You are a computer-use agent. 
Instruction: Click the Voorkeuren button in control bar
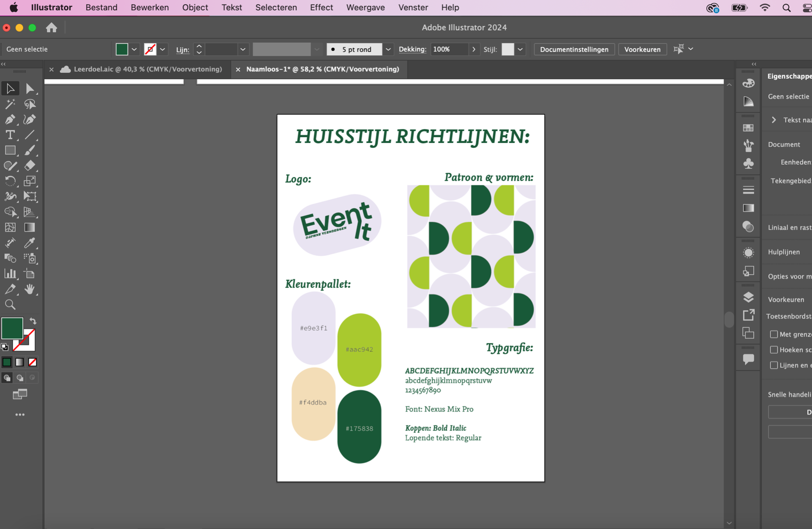click(642, 50)
